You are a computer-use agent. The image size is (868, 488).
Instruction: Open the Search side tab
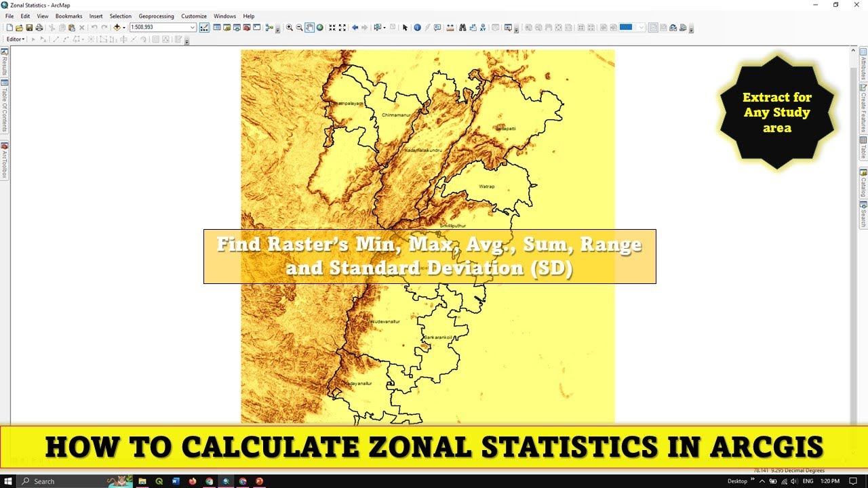click(863, 215)
